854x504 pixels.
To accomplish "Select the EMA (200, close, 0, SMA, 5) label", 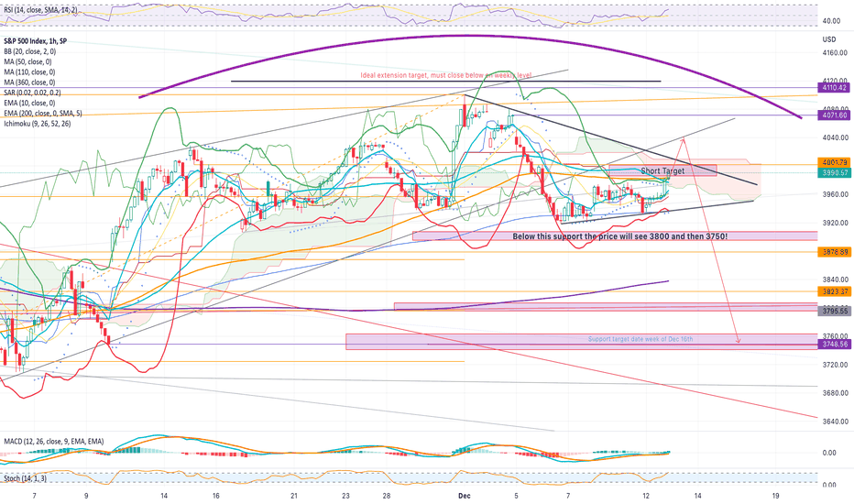I will [x=42, y=114].
